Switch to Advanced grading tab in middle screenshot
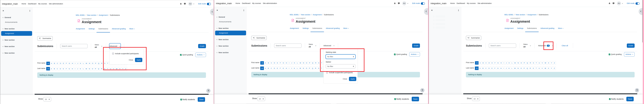Image resolution: width=644 pixels, height=104 pixels. [x=333, y=28]
